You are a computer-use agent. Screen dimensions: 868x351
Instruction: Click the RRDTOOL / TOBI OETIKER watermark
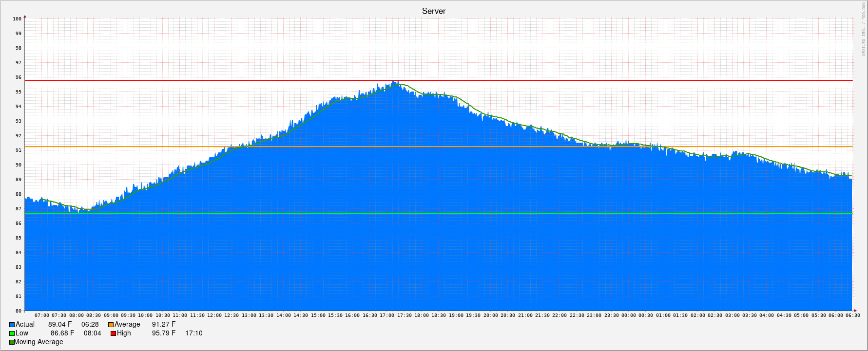coord(863,29)
